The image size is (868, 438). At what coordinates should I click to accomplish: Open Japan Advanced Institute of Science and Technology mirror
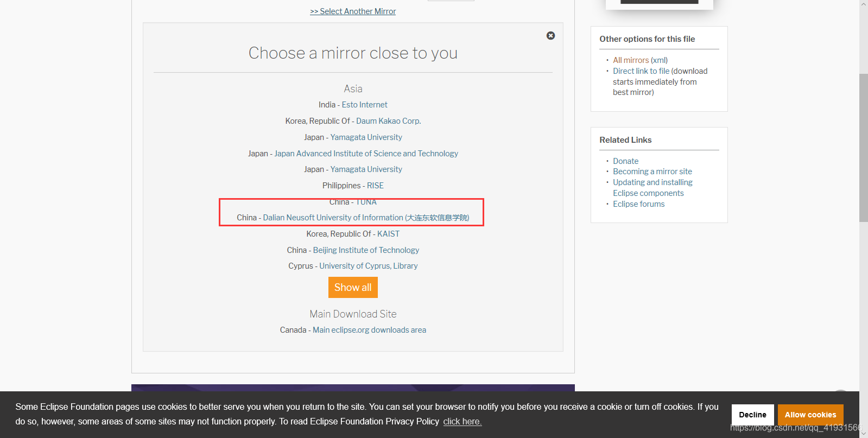366,154
